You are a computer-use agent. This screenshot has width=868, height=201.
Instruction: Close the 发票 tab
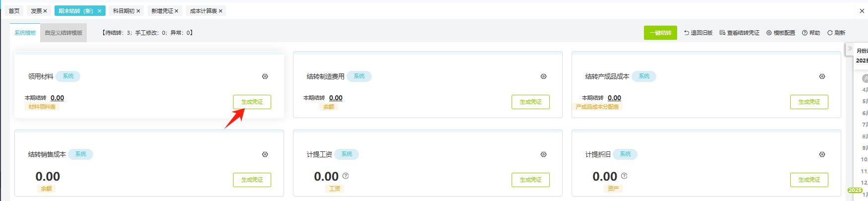45,11
